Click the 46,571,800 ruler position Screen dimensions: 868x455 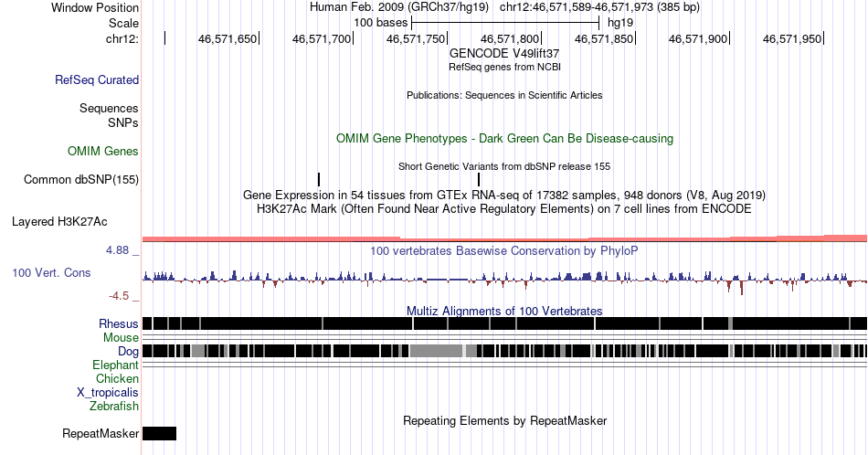[509, 38]
